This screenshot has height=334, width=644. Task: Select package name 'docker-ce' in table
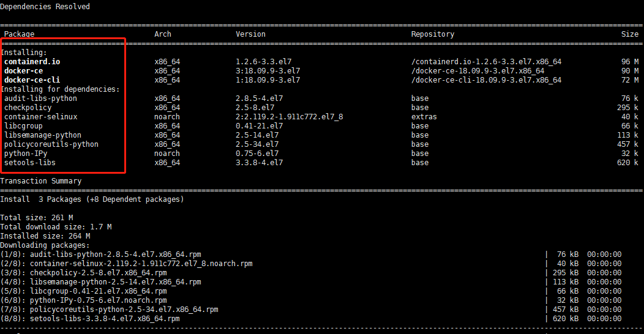click(23, 70)
